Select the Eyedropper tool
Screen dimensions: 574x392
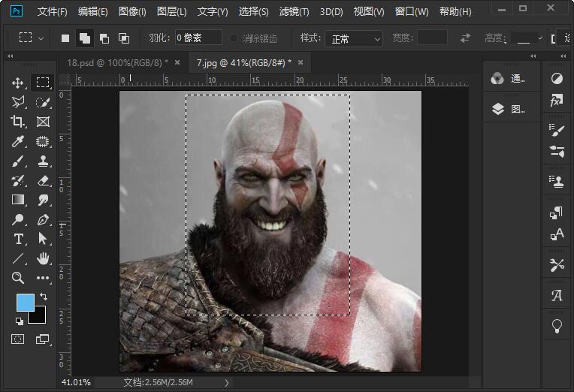(17, 141)
